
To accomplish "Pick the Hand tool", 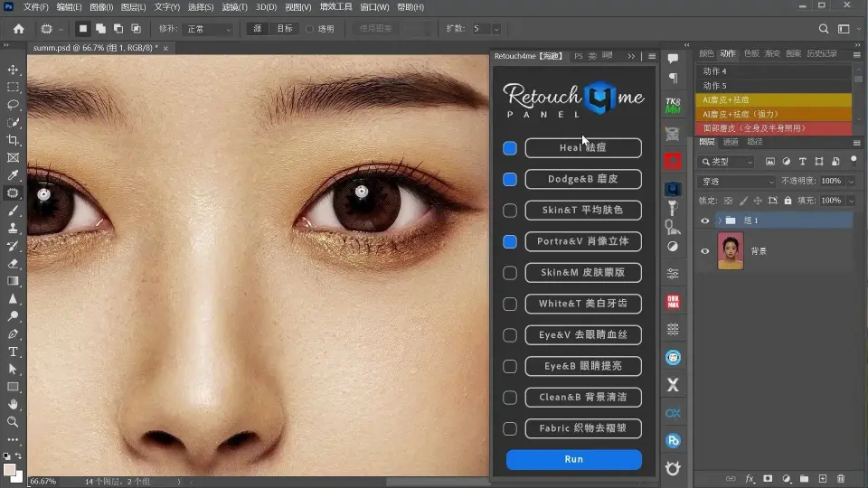I will pyautogui.click(x=13, y=404).
